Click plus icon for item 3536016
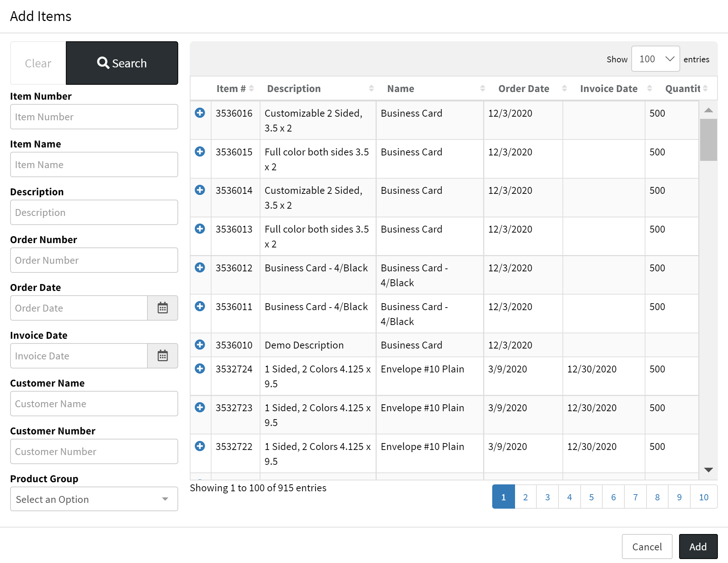Image resolution: width=728 pixels, height=563 pixels. coord(200,113)
